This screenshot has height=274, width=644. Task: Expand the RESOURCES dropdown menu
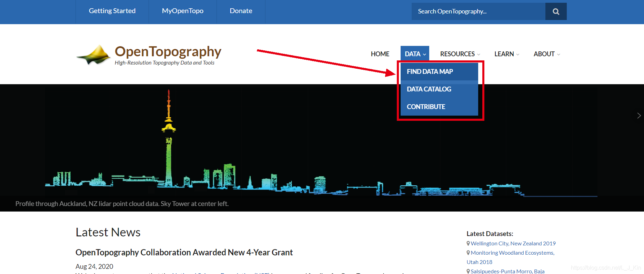[x=460, y=54]
